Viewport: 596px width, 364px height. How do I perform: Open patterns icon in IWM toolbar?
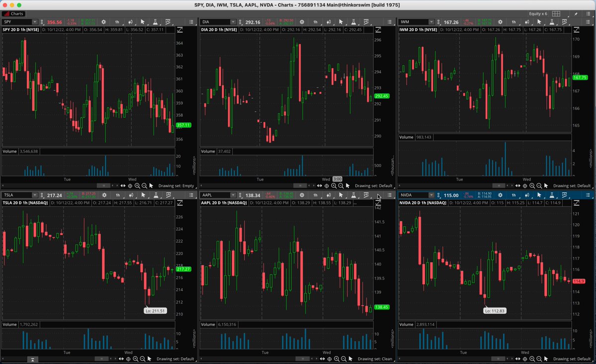[x=564, y=22]
